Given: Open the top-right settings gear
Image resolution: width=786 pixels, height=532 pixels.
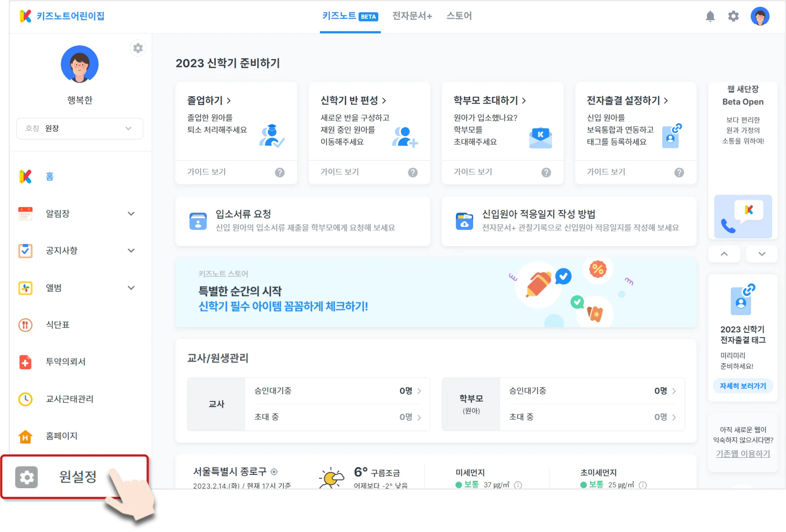Looking at the screenshot, I should [x=733, y=16].
